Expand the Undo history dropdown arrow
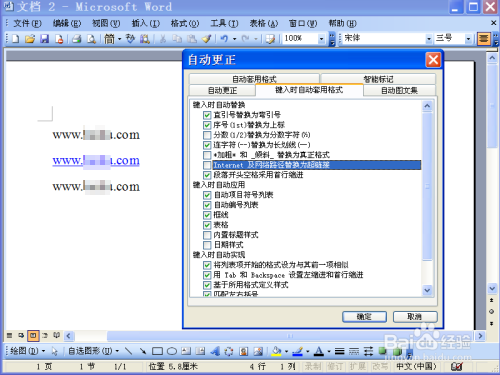 (x=234, y=39)
